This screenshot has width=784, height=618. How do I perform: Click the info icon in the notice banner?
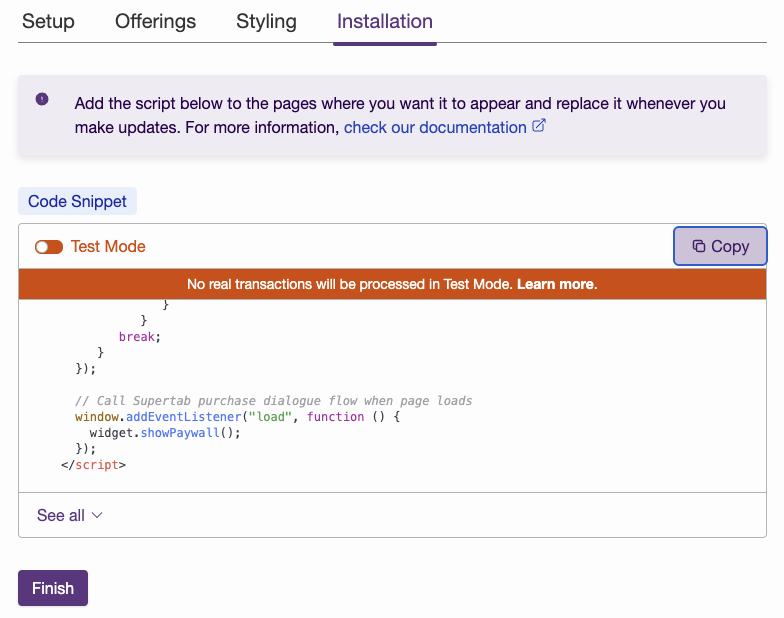pyautogui.click(x=42, y=99)
